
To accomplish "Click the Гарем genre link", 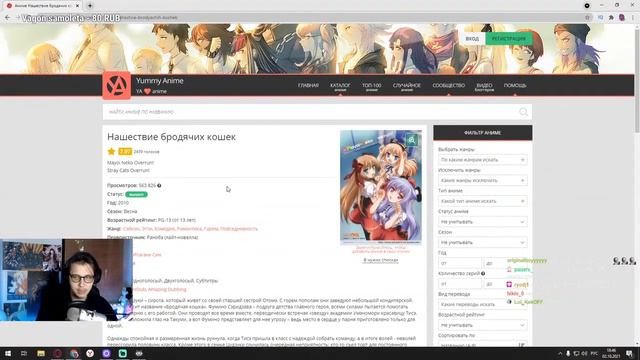I will [x=211, y=229].
